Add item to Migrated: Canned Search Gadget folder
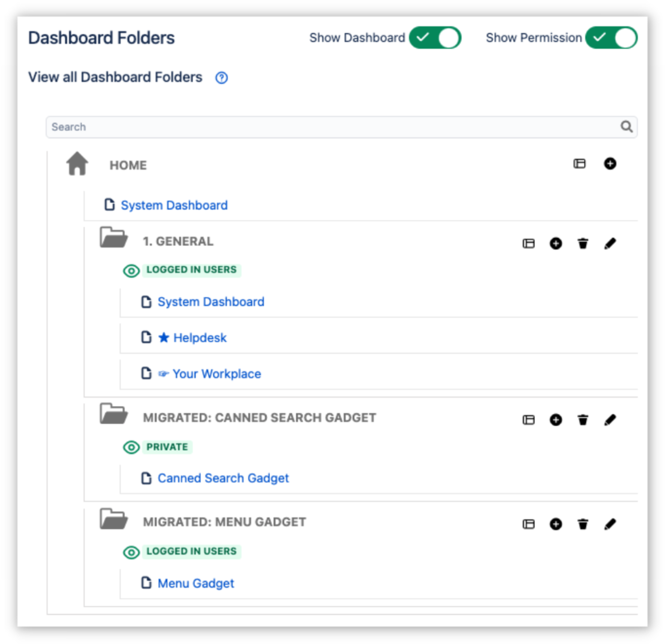666x644 pixels. [555, 420]
